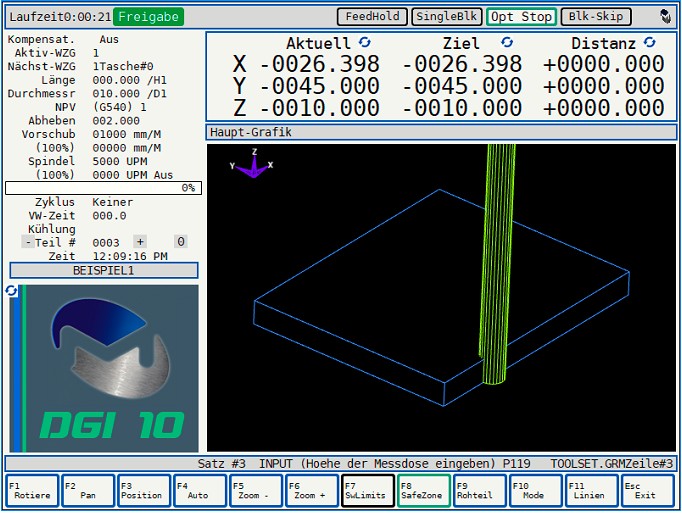Image resolution: width=682 pixels, height=513 pixels.
Task: Click Aktiv-WZG value 1
Action: (x=96, y=53)
